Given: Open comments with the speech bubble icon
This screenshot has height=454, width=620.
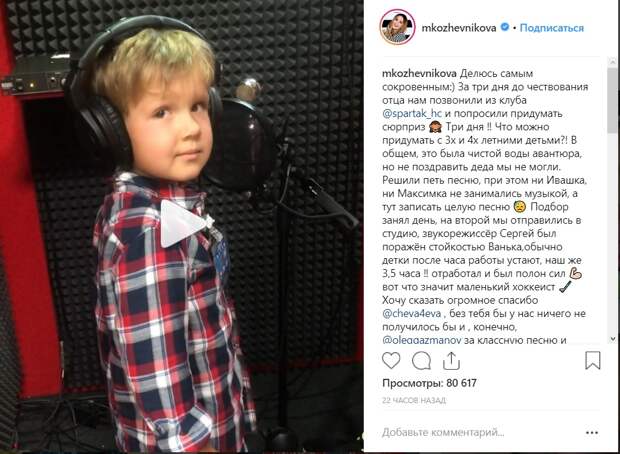Looking at the screenshot, I should coord(421,361).
